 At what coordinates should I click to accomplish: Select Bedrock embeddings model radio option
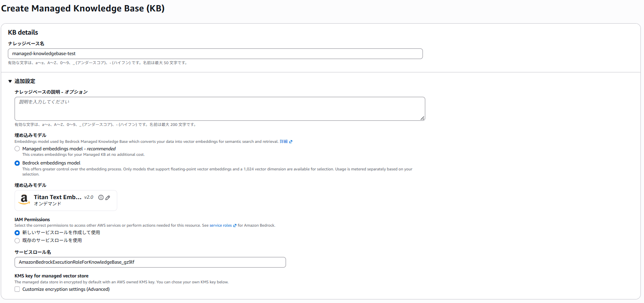[17, 163]
